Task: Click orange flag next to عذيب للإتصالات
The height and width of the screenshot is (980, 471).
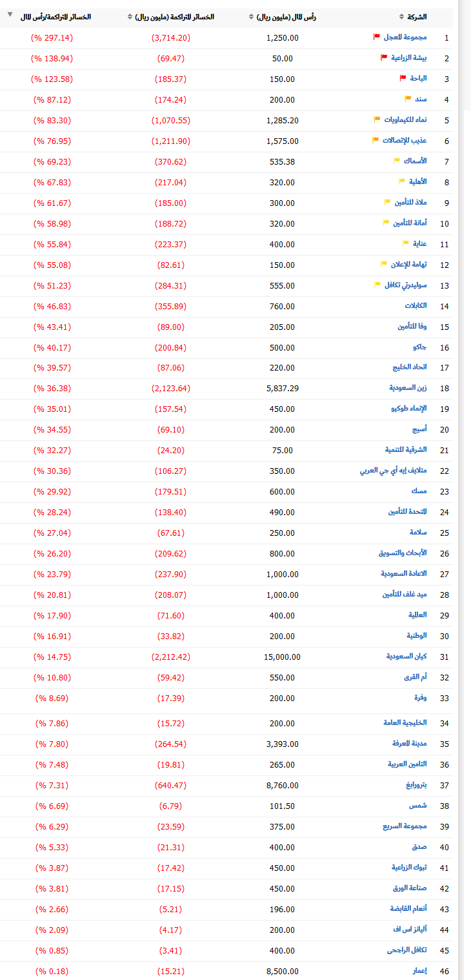Action: [x=376, y=140]
